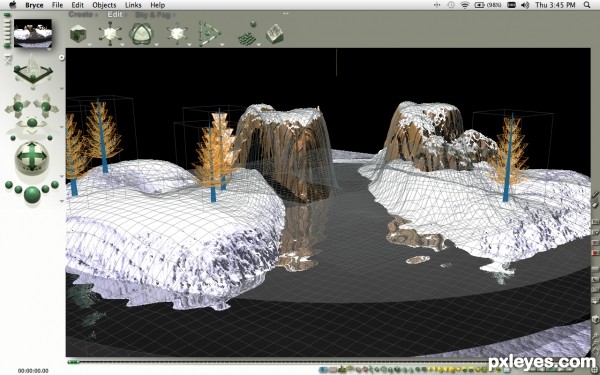This screenshot has width=600, height=375.
Task: Click the animation timeline scrubber knob
Action: click(73, 362)
